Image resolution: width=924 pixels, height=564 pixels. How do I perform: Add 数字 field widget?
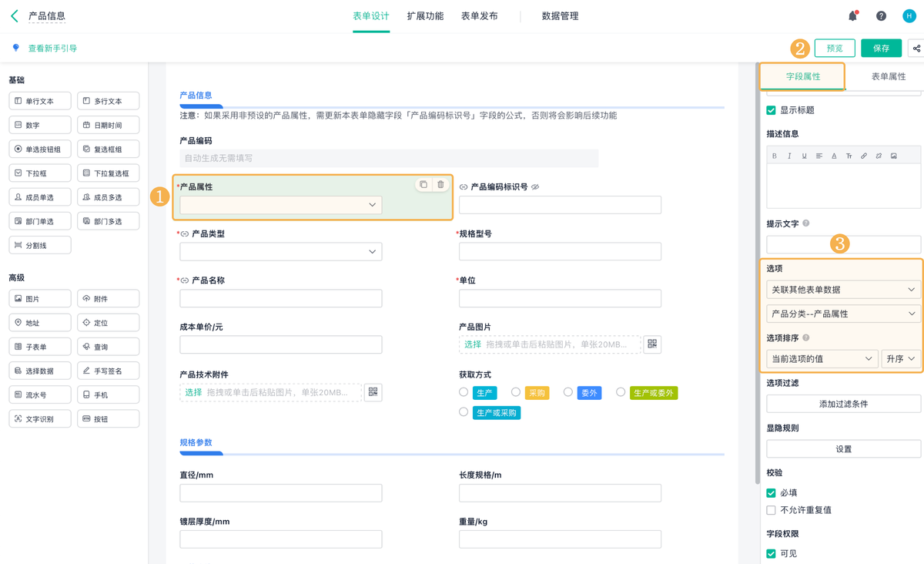[40, 125]
